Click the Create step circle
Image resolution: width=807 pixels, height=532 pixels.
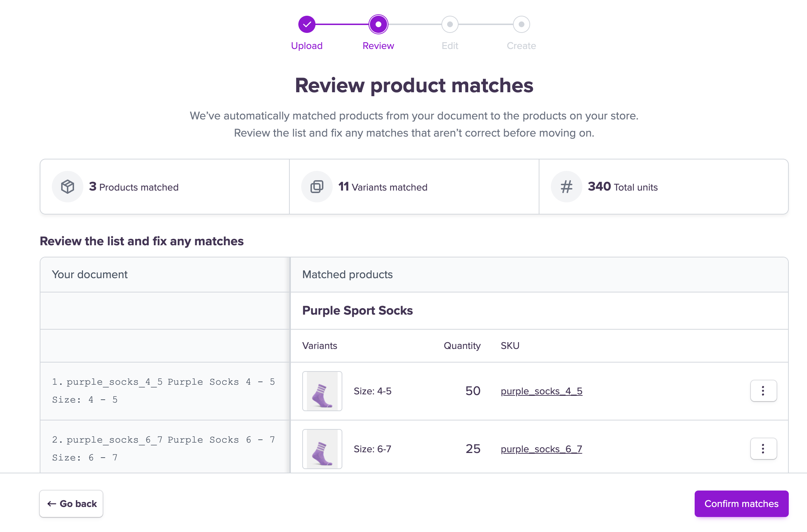coord(521,24)
